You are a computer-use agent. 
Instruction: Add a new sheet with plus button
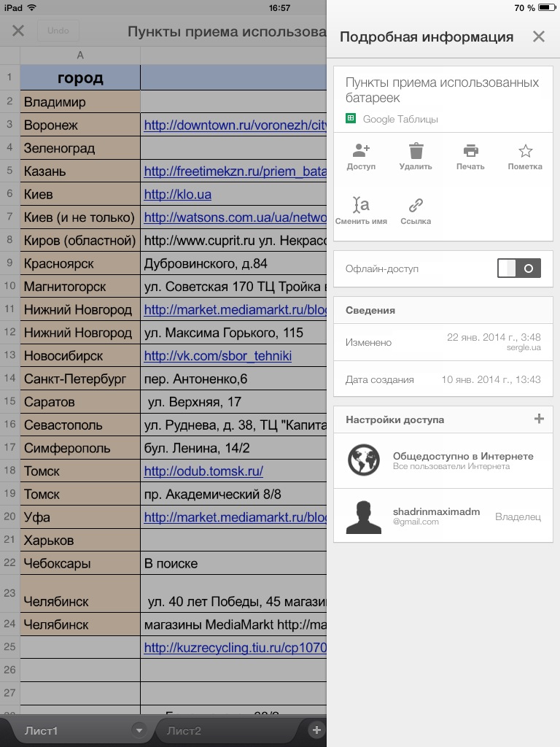point(316,730)
